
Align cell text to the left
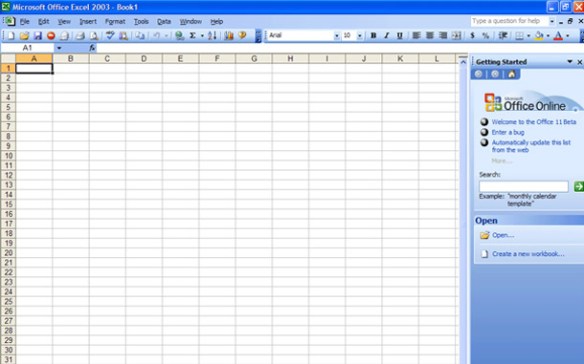pyautogui.click(x=416, y=35)
